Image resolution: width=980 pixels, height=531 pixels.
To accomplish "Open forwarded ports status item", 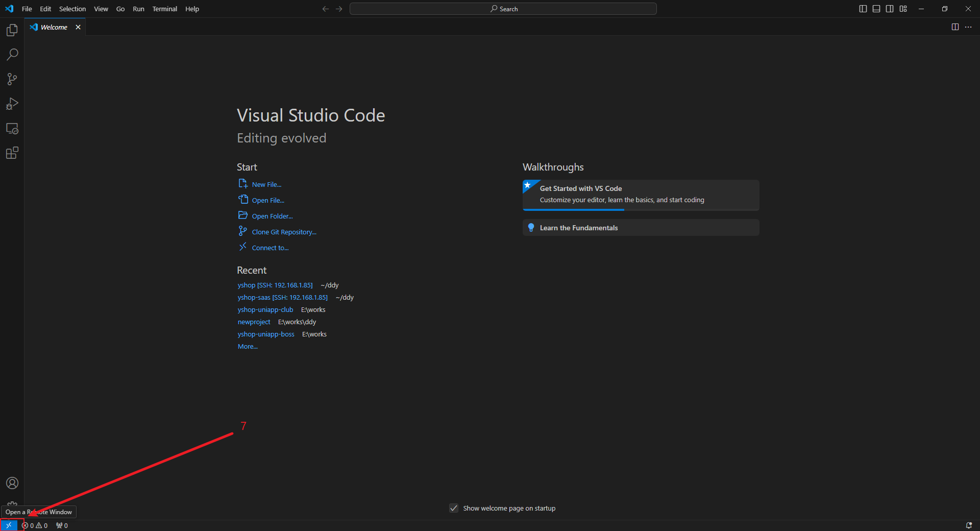I will pos(62,525).
